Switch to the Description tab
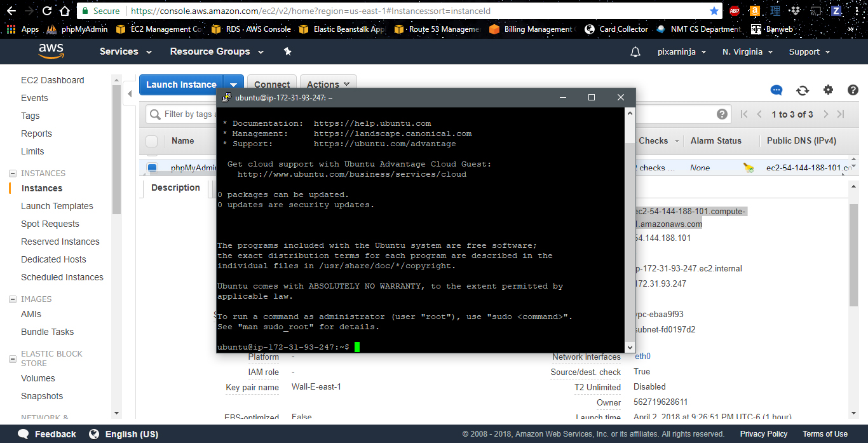The width and height of the screenshot is (868, 443). coord(176,187)
